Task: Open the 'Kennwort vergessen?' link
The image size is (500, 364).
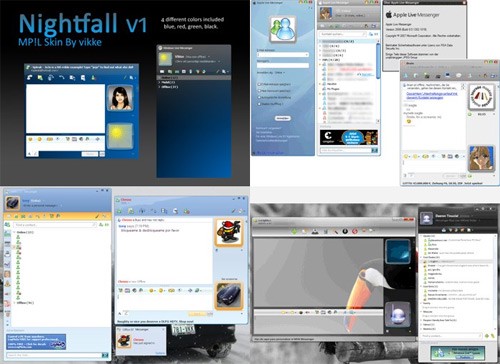Action: [x=268, y=128]
